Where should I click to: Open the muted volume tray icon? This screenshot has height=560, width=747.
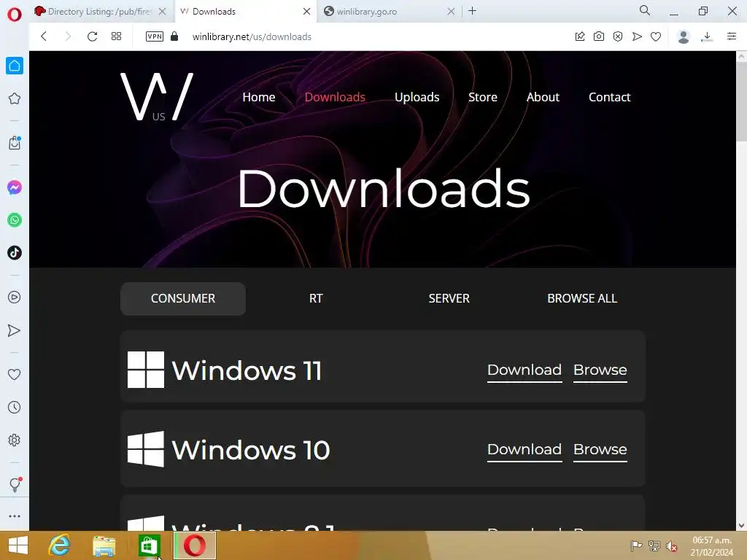[x=672, y=546]
